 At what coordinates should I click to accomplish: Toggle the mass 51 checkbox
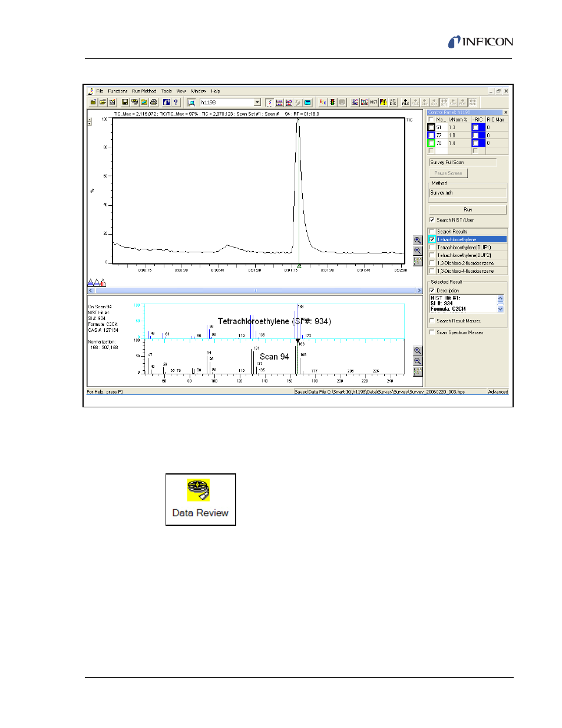[431, 127]
